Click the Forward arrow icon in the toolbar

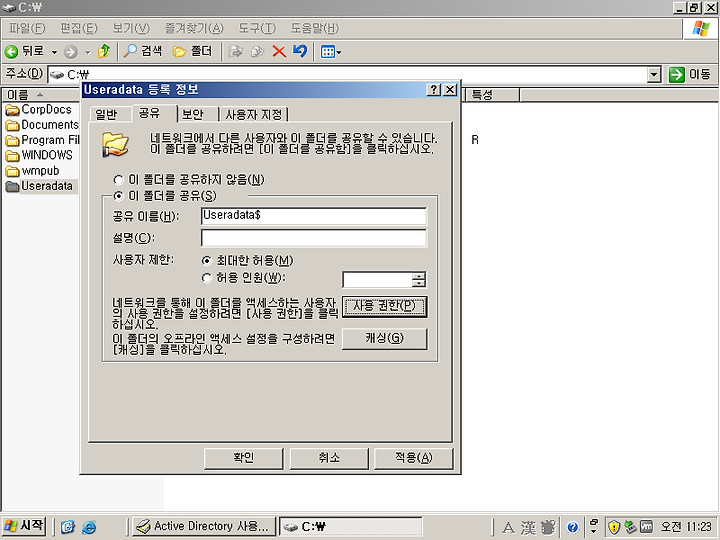[x=70, y=52]
